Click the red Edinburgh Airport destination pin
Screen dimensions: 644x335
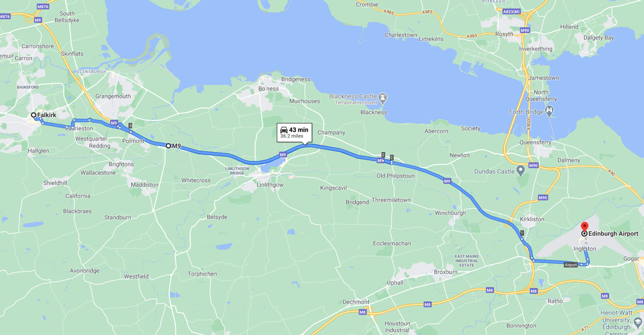pos(584,226)
